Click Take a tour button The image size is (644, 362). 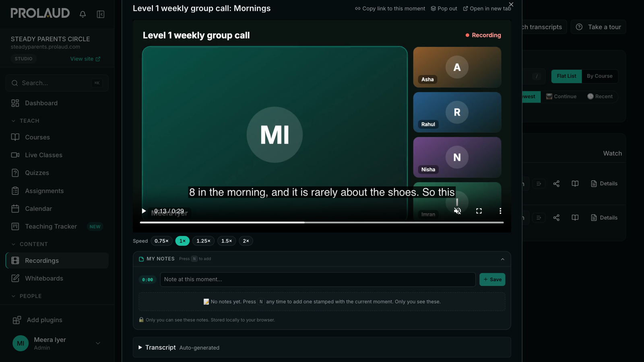(x=598, y=27)
